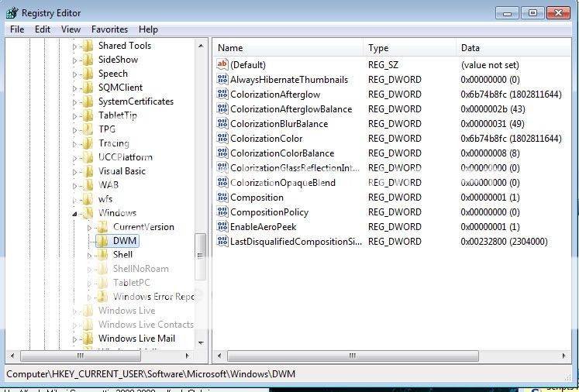Viewport: 579px width, 392px height.
Task: Select the TabletPC key
Action: (132, 283)
